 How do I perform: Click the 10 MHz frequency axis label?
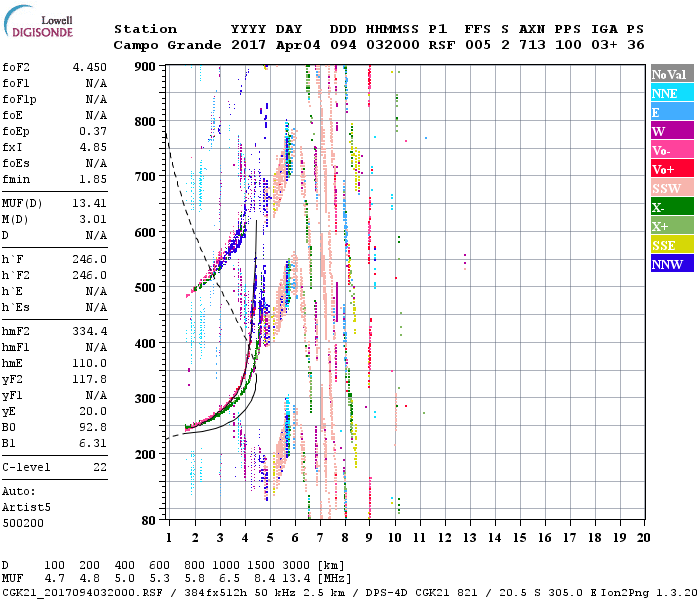395,538
